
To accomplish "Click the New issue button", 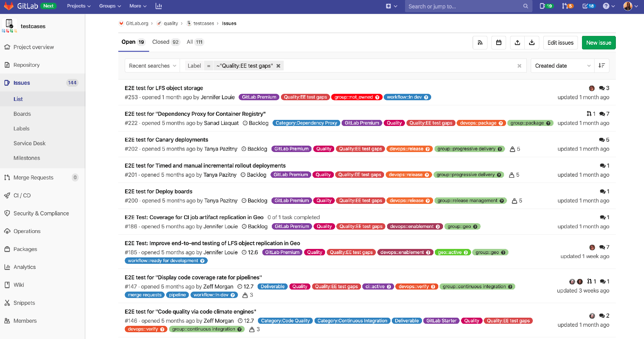I will [599, 43].
